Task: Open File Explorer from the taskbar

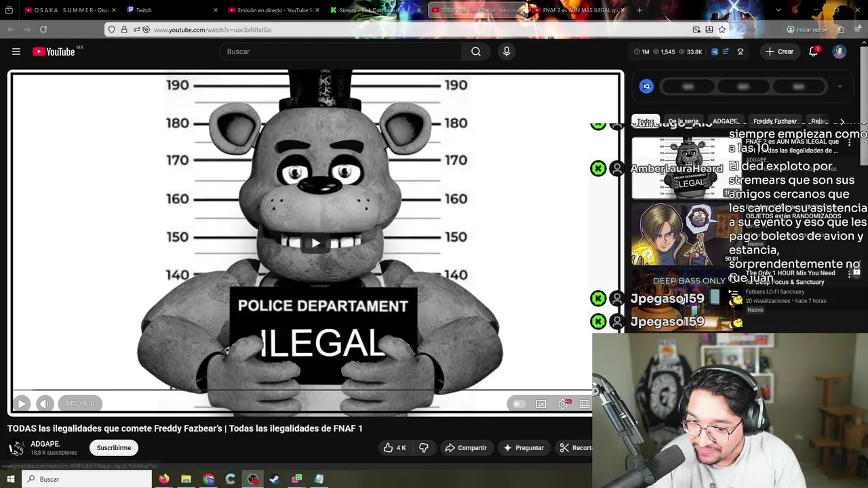Action: (x=186, y=479)
